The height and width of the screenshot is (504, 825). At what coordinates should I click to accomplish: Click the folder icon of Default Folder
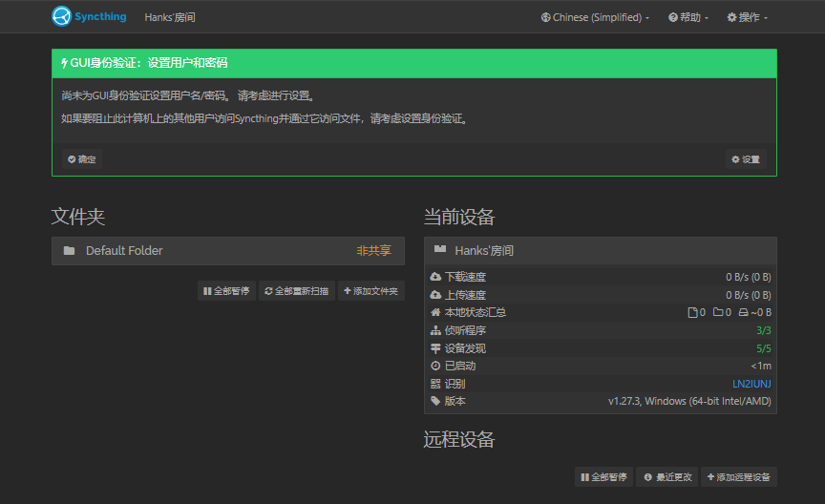click(x=69, y=250)
